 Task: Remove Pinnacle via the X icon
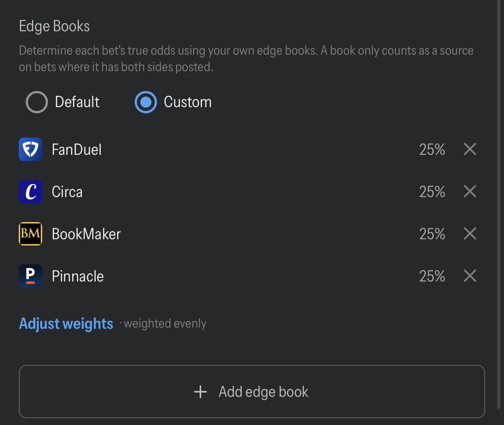[x=470, y=276]
